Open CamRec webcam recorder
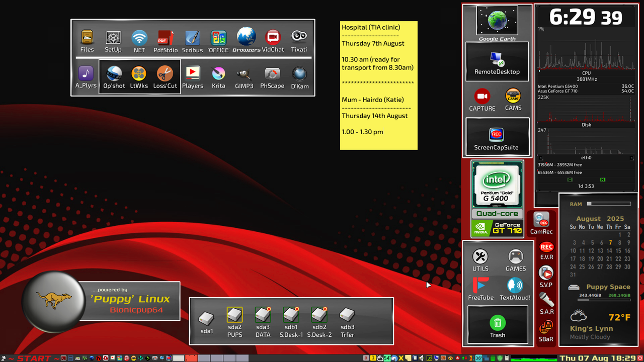 coord(541,220)
